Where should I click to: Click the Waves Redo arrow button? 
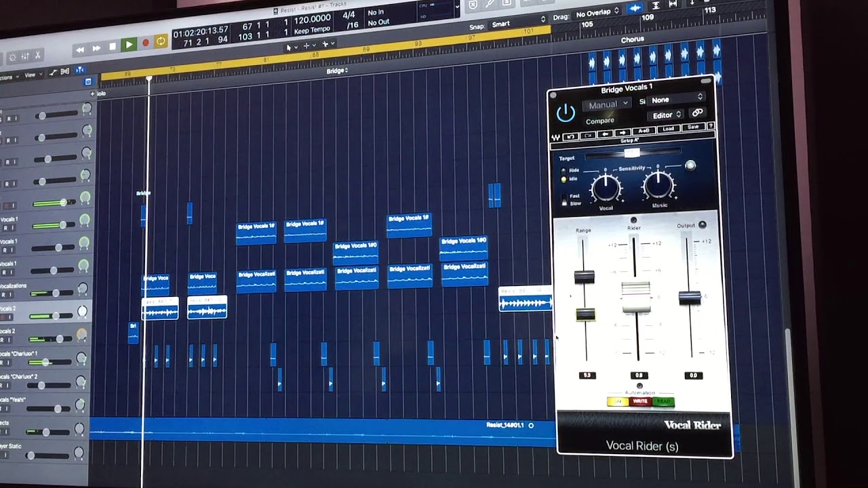(588, 135)
